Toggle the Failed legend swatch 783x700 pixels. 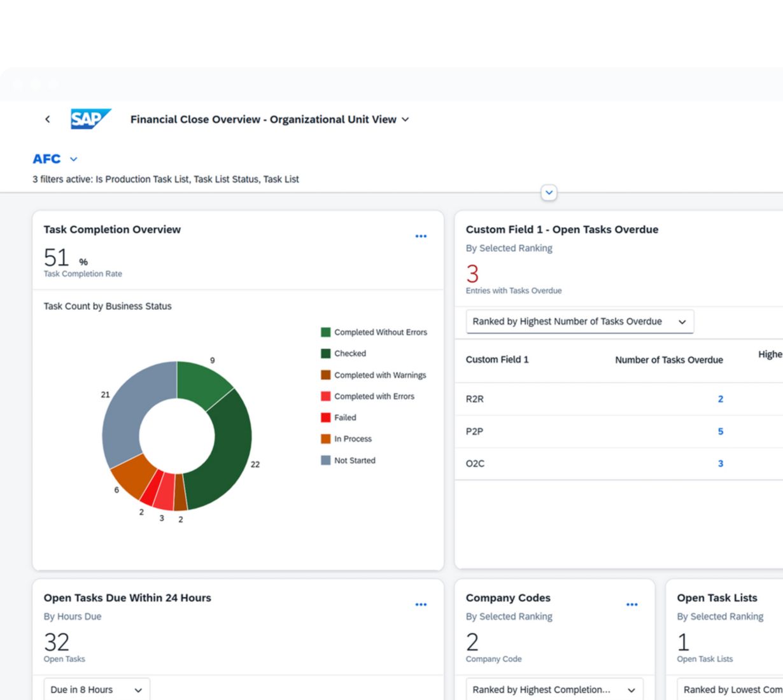(x=326, y=418)
